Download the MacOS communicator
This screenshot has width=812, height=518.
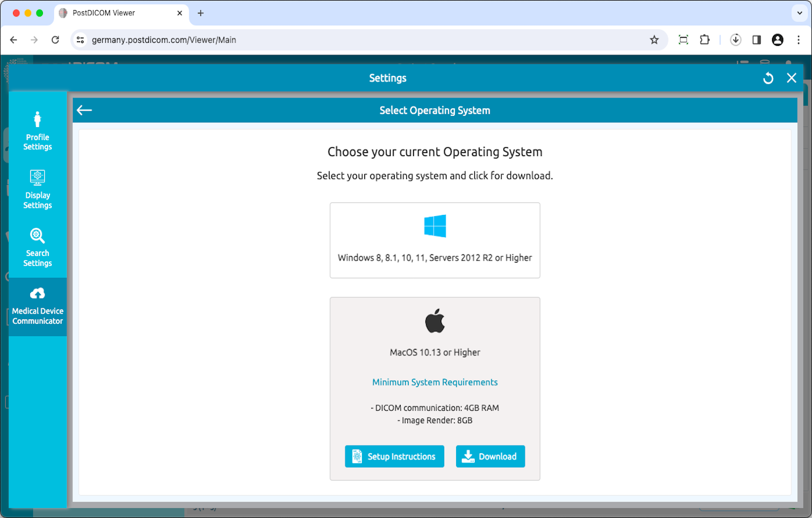[x=490, y=456]
